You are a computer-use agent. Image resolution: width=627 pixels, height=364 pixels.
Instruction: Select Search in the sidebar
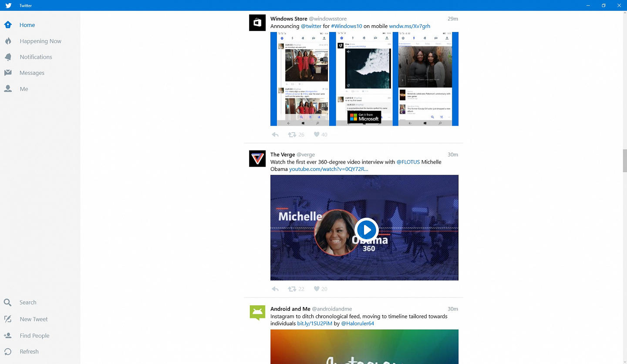(28, 302)
